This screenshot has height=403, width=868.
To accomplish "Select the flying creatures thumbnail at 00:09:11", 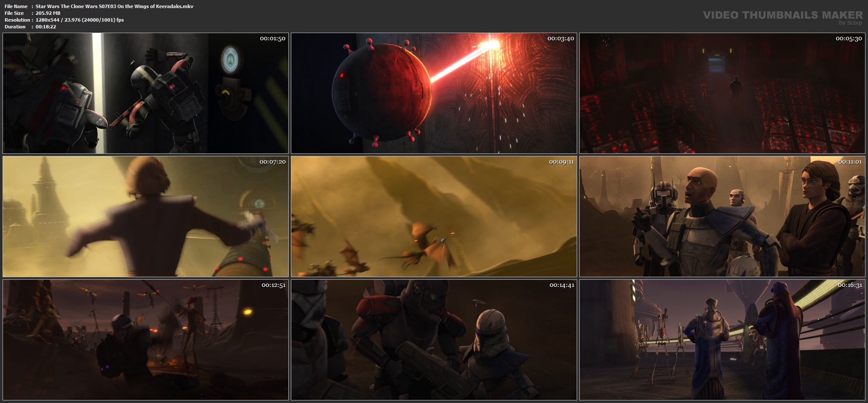I will (x=434, y=217).
